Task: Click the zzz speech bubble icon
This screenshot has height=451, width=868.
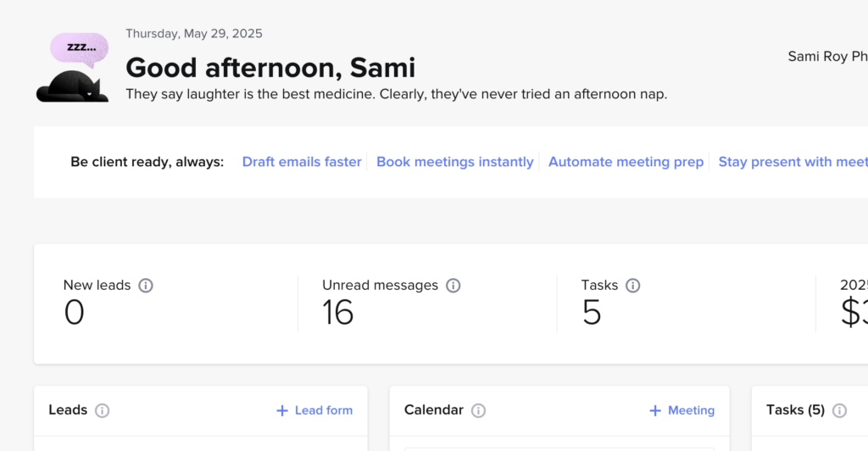Action: coord(79,48)
